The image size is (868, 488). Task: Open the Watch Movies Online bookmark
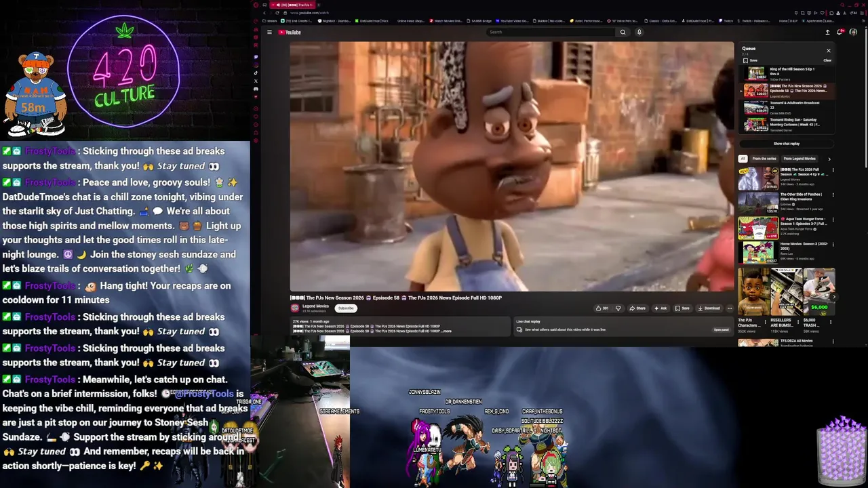coord(446,21)
